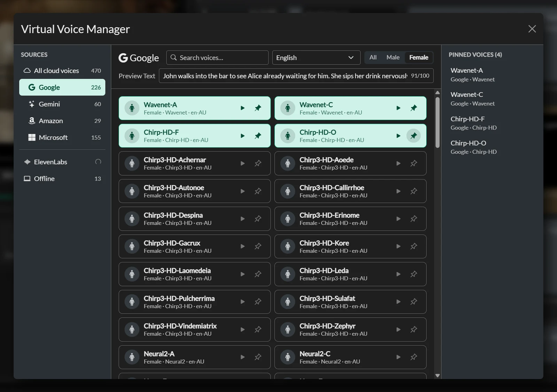Select Amazon voice source

[x=62, y=121]
